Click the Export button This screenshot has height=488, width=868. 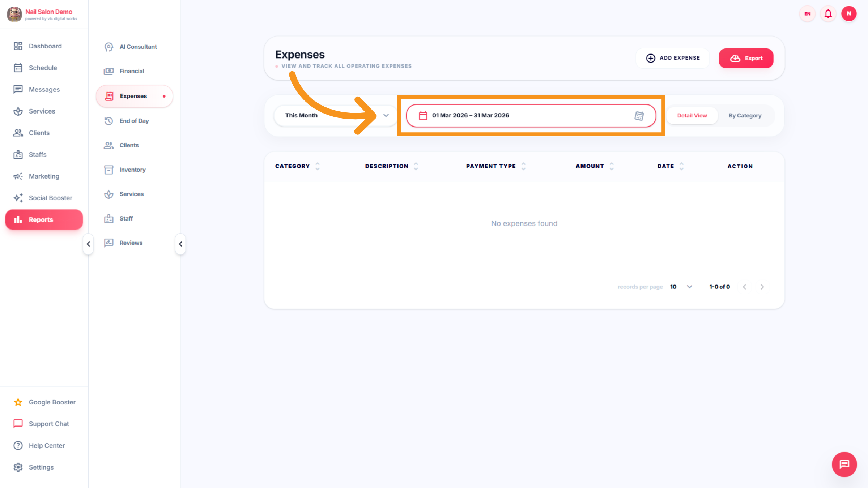(x=746, y=58)
